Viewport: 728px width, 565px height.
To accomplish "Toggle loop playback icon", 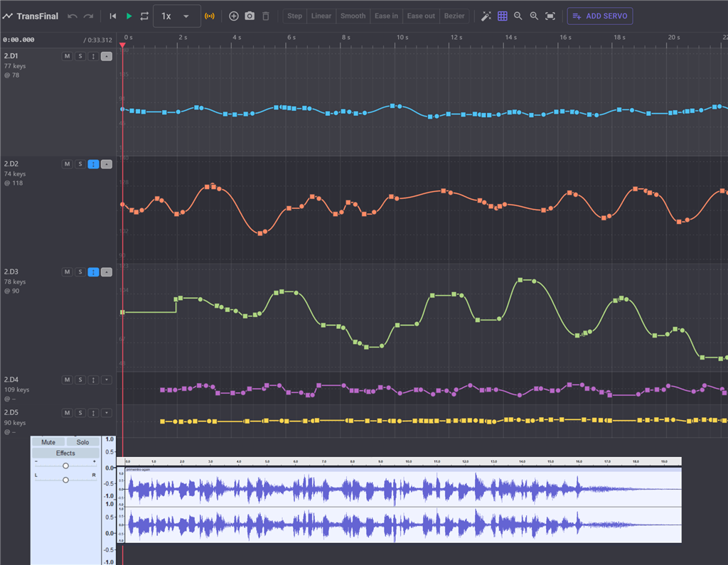I will 144,16.
